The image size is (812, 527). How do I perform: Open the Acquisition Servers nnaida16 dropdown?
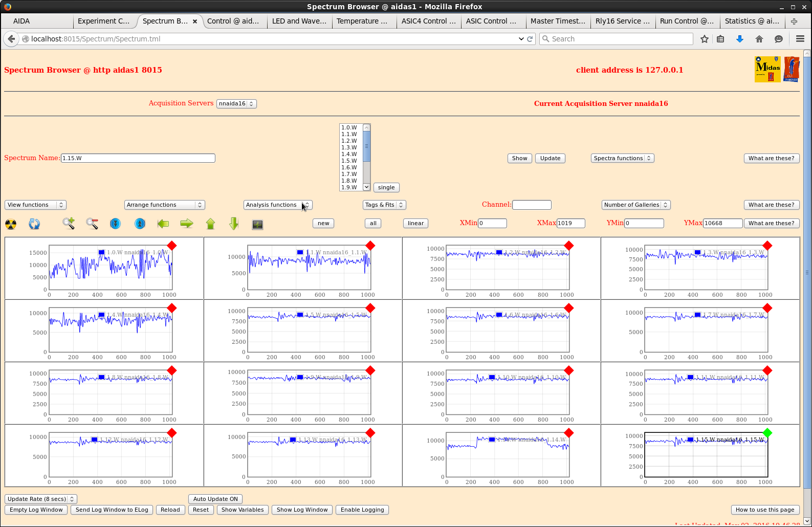[236, 103]
